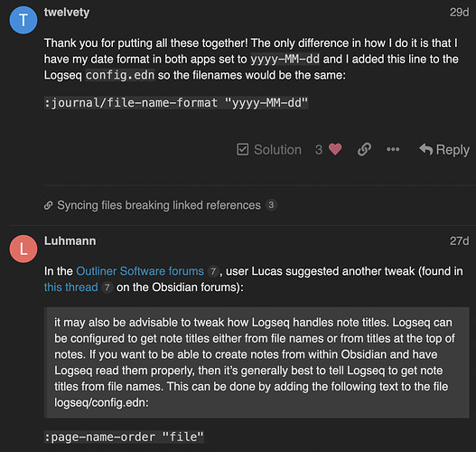Click the twelvety username
The height and width of the screenshot is (452, 476).
coord(67,13)
